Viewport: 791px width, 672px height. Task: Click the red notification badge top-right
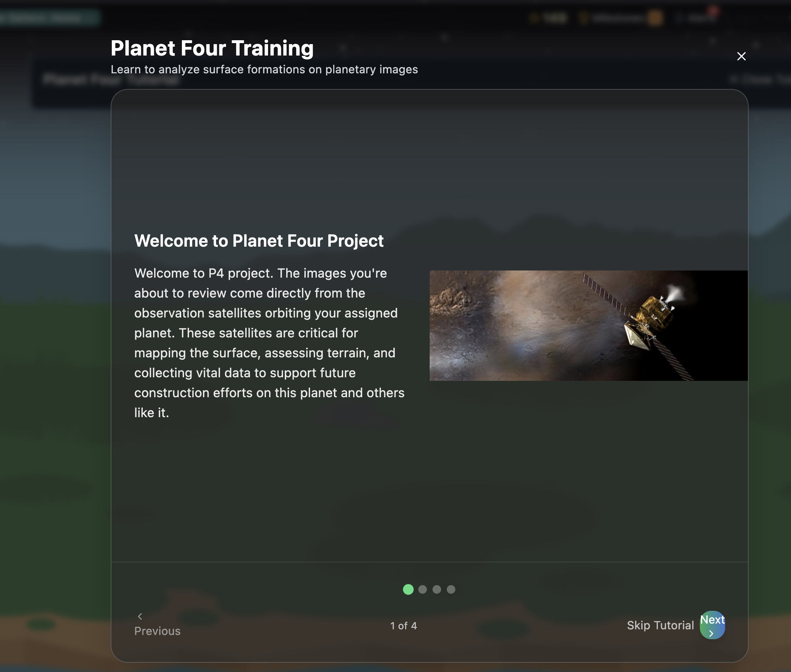pyautogui.click(x=714, y=11)
